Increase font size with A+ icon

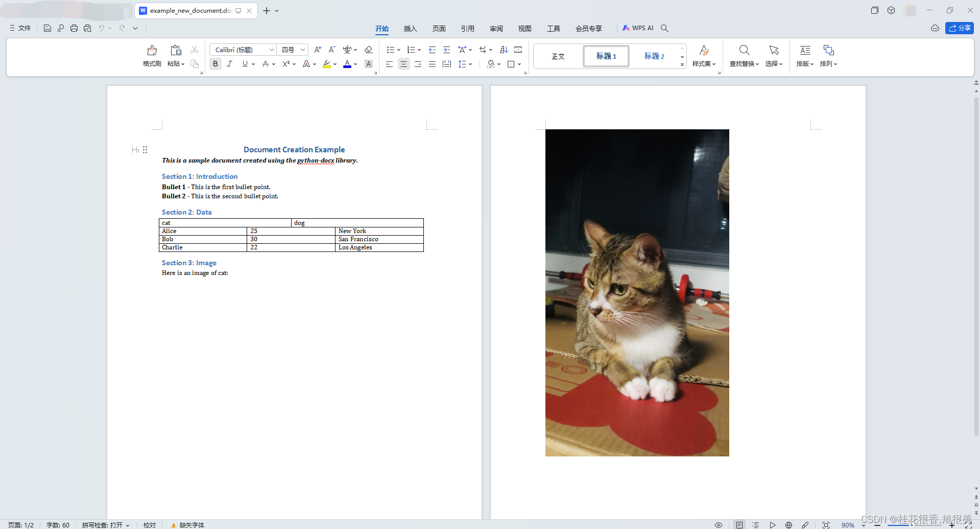(x=318, y=50)
